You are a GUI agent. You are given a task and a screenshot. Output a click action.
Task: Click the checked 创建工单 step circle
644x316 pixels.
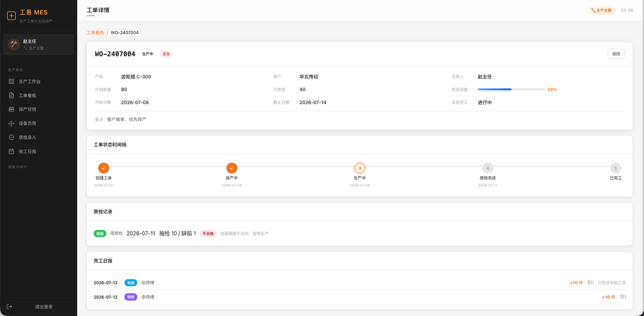[104, 168]
